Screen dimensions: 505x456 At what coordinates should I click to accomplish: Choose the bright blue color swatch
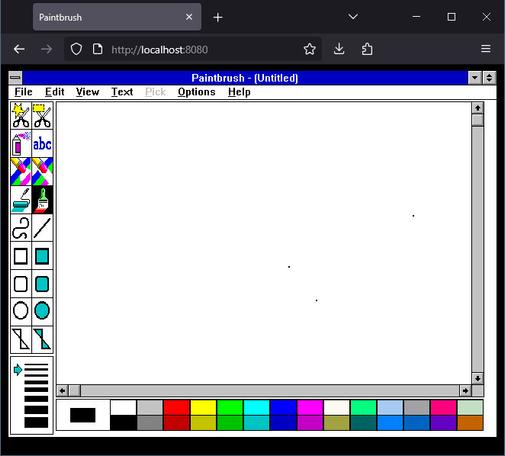[283, 407]
